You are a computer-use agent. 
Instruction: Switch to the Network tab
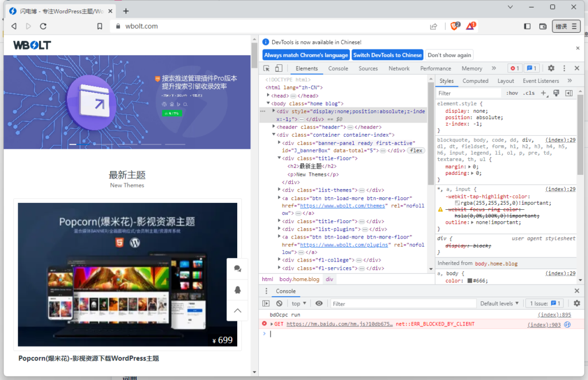[x=399, y=68]
